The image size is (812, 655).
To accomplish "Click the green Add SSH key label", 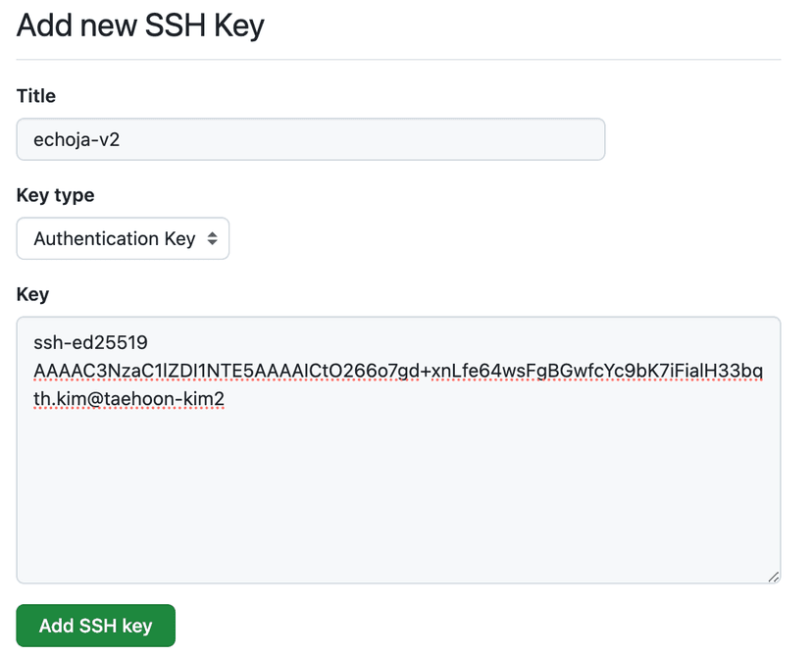I will [x=95, y=625].
